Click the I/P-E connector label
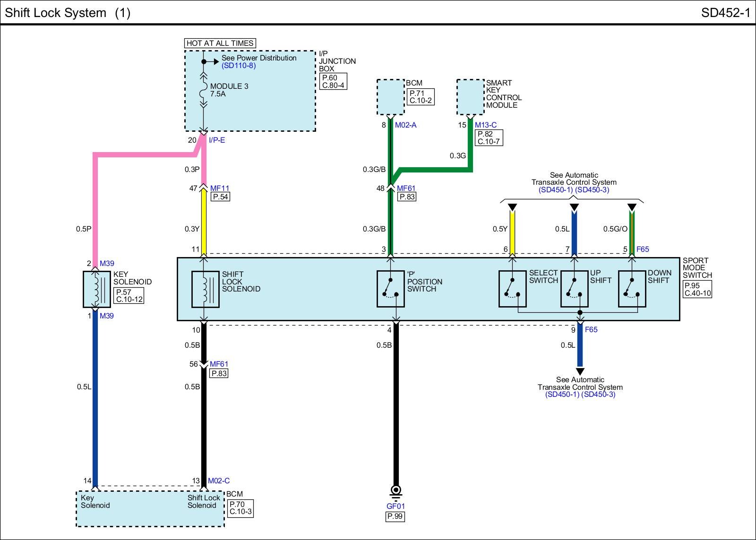Image resolution: width=756 pixels, height=540 pixels. [217, 140]
